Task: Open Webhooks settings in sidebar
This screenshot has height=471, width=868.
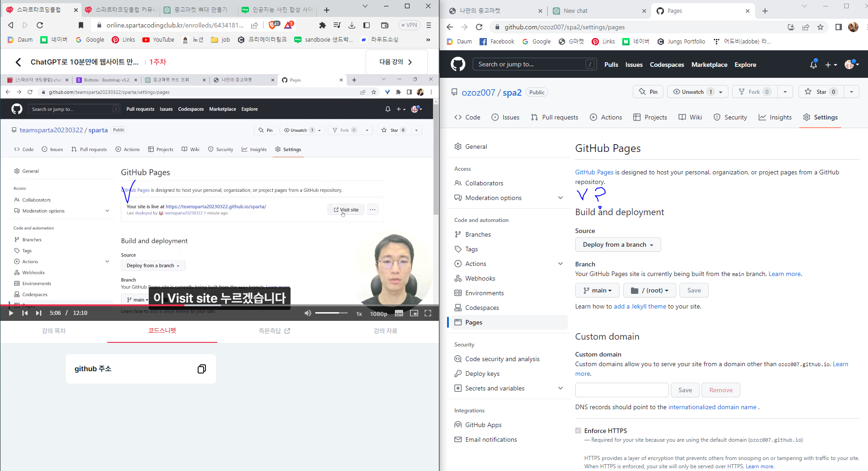Action: 509,278
